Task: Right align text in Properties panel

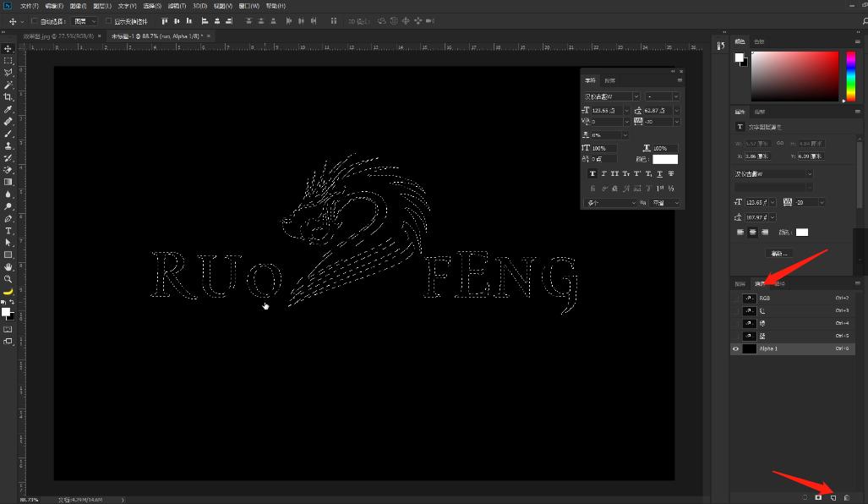Action: (765, 232)
